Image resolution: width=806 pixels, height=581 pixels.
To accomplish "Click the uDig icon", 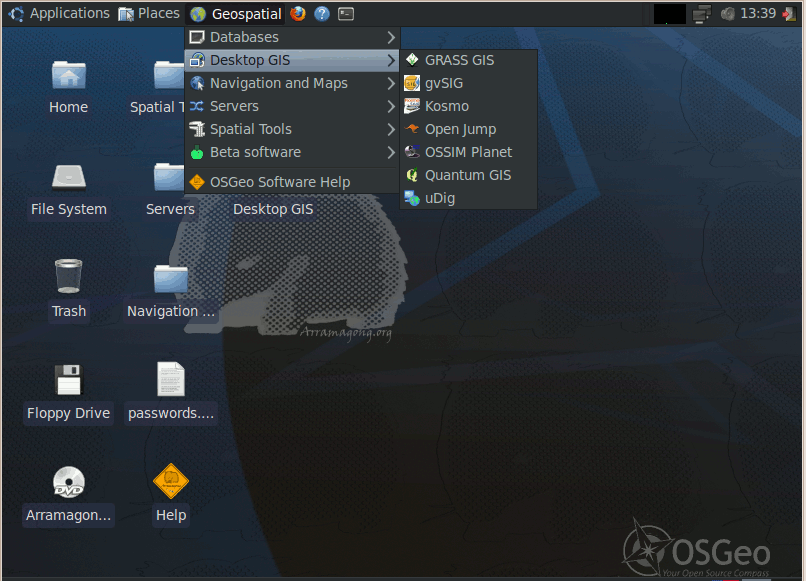I will tap(412, 198).
